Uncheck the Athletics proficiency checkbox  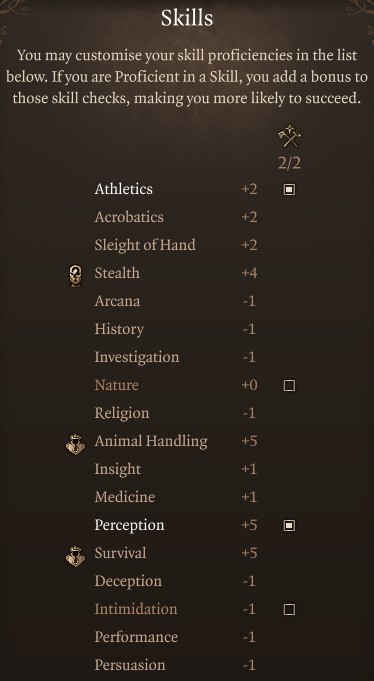tap(289, 189)
